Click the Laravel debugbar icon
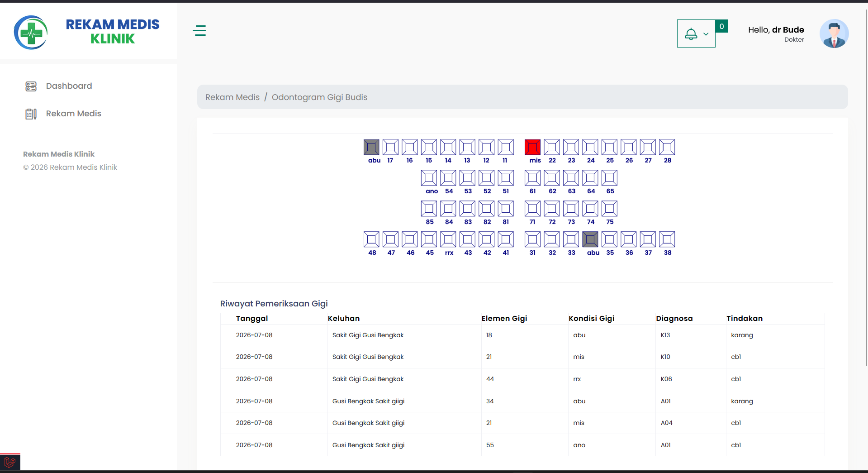The image size is (868, 473). point(10,462)
